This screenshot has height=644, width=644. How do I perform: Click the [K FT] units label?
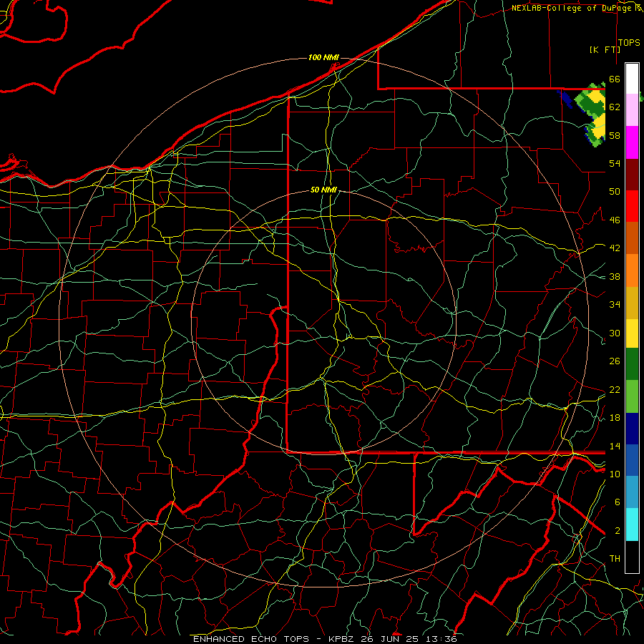(x=605, y=49)
